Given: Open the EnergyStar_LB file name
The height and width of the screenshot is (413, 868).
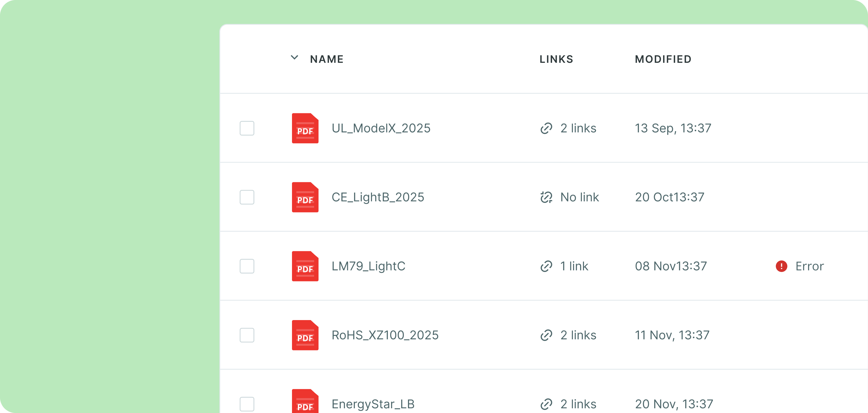Looking at the screenshot, I should tap(373, 404).
